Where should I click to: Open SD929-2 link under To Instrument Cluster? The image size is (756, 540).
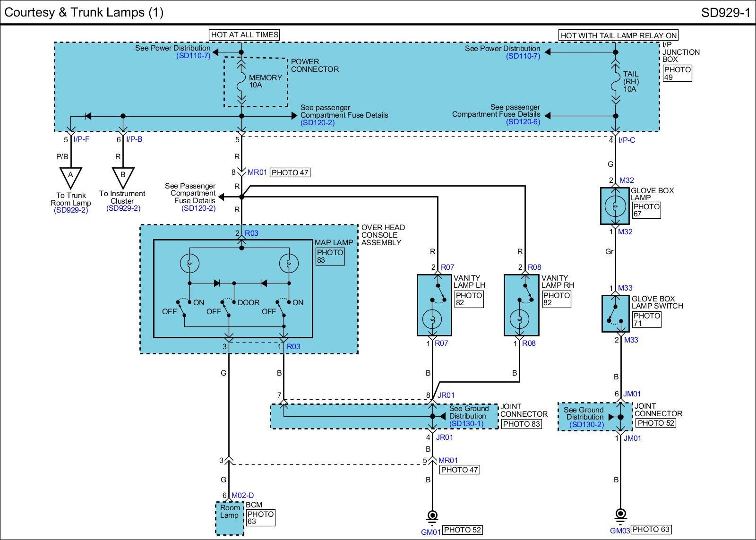click(x=123, y=208)
